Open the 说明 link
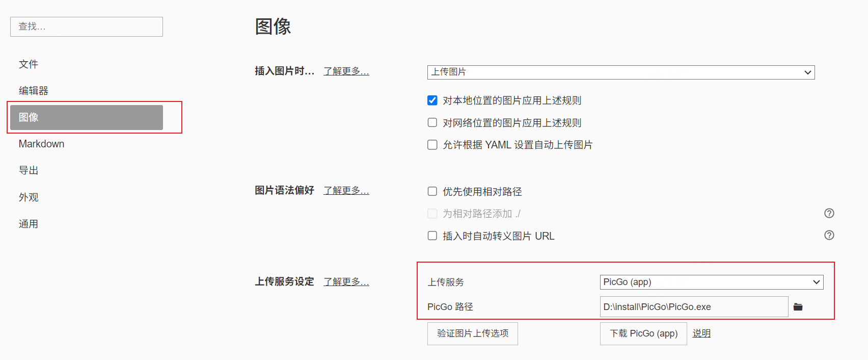The height and width of the screenshot is (360, 868). (x=701, y=333)
